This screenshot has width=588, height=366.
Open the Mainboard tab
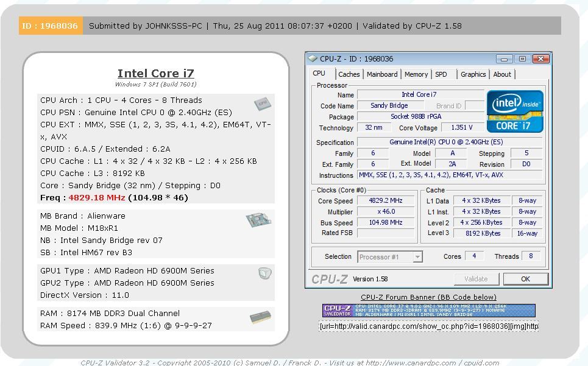click(382, 74)
